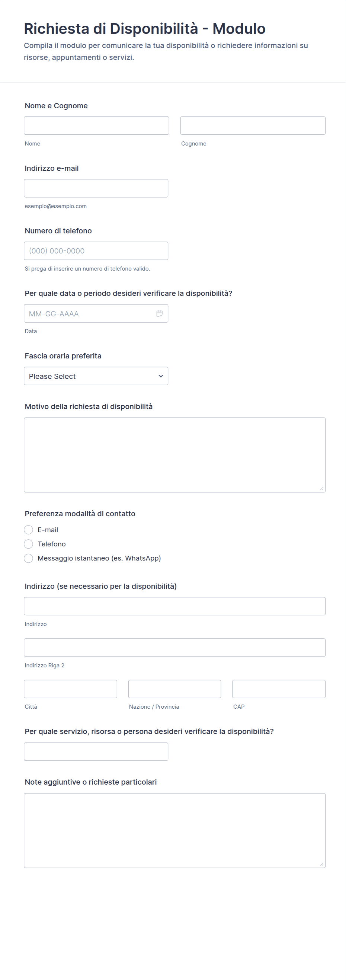The width and height of the screenshot is (346, 980).
Task: Click the CAP postal code field
Action: 279,689
